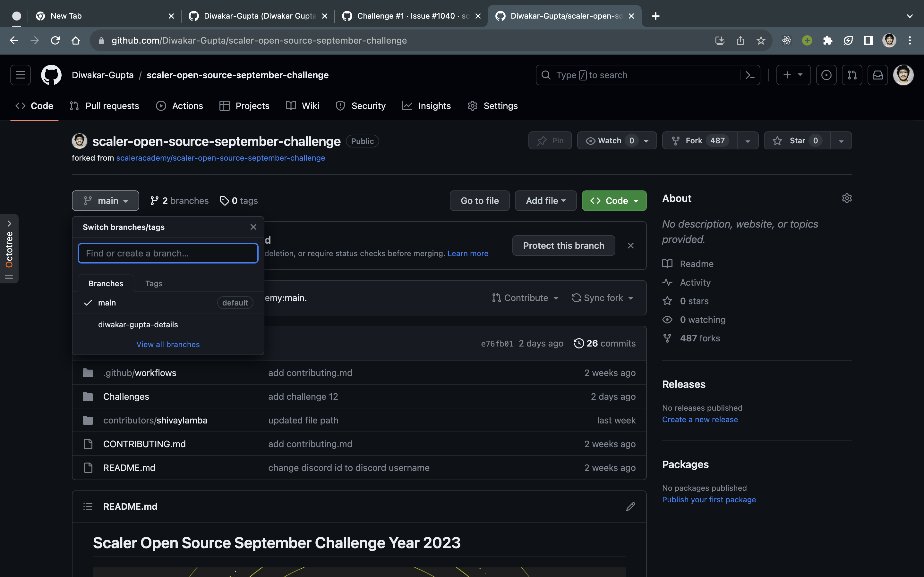This screenshot has width=924, height=577.
Task: Pin this repository
Action: pos(550,140)
